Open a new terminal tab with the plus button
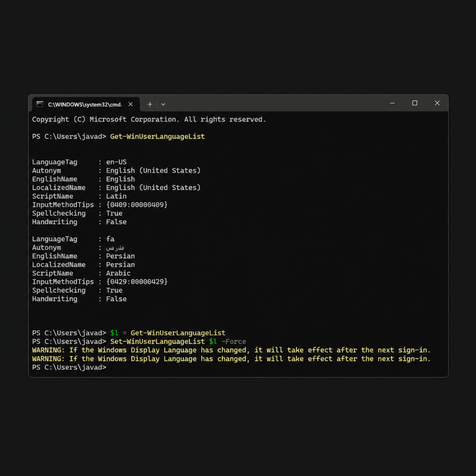Viewport: 476px width, 476px height. pos(150,104)
